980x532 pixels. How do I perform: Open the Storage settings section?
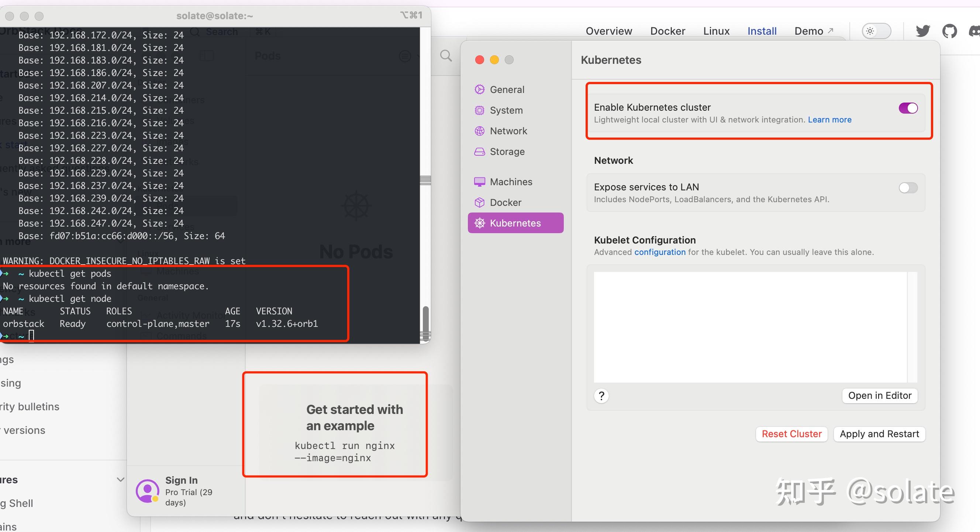click(x=506, y=151)
